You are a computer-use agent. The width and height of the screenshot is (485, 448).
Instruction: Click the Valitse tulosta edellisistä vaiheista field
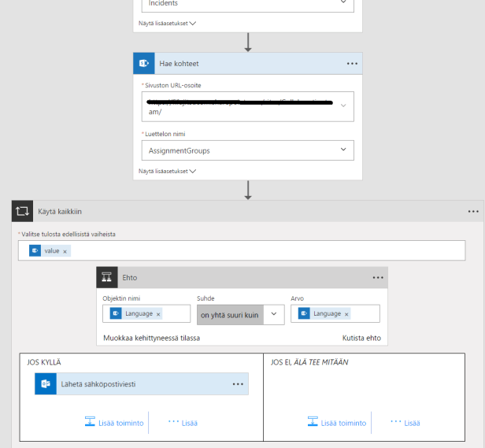(x=242, y=250)
